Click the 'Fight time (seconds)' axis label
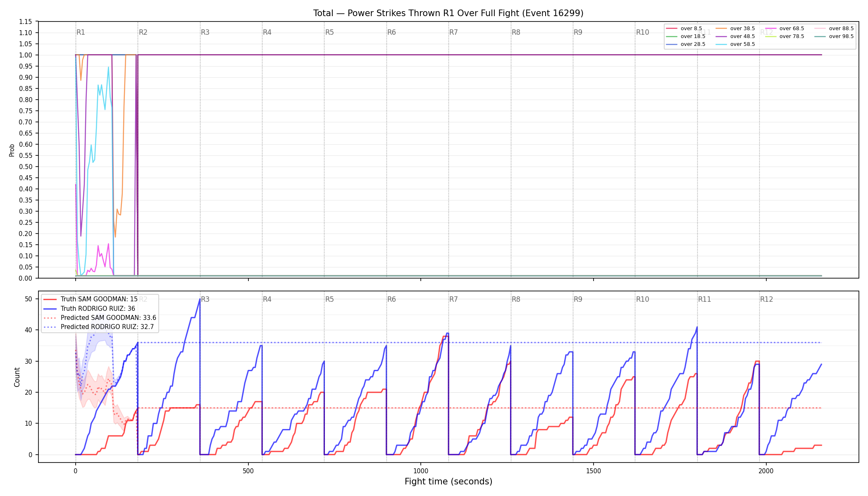The width and height of the screenshot is (868, 496). [448, 482]
